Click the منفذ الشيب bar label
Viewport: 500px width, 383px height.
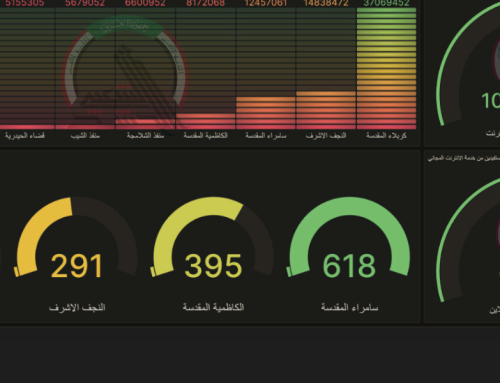[85, 135]
